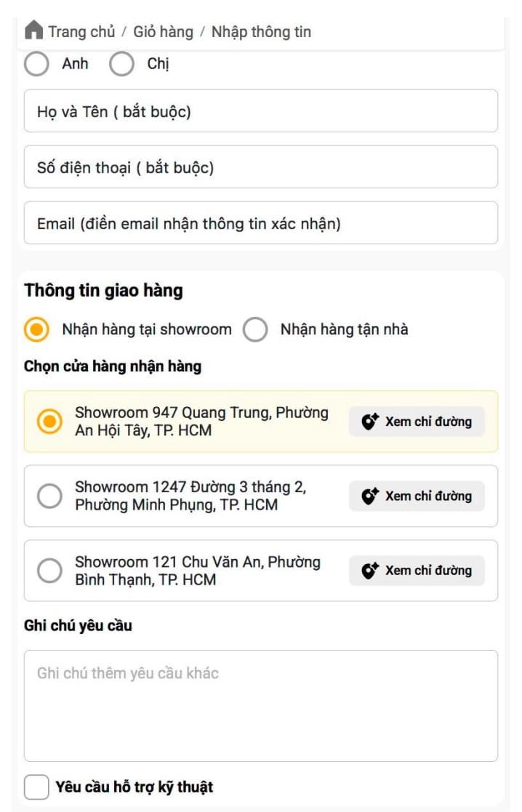Choose Nhận hàng tại showroom option
522x812 pixels.
click(x=37, y=329)
